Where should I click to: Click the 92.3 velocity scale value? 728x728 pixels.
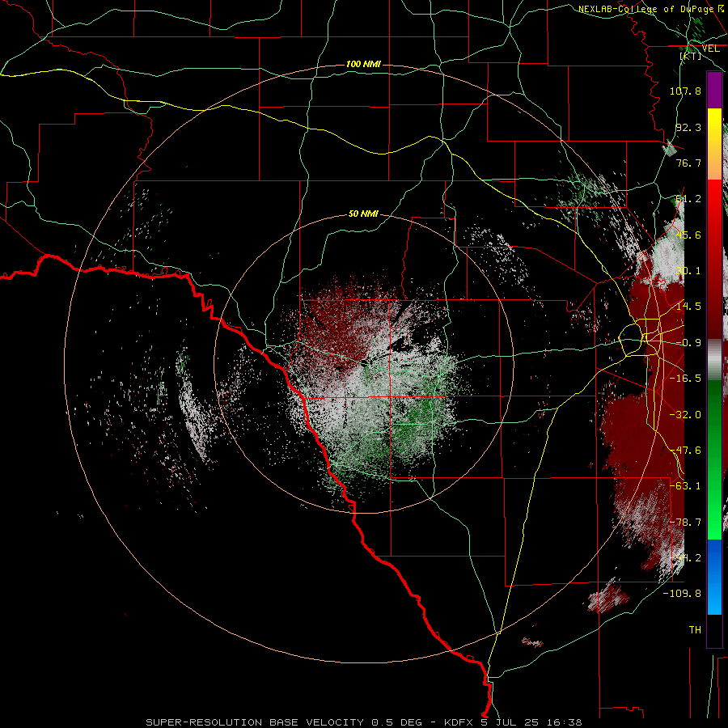[688, 127]
